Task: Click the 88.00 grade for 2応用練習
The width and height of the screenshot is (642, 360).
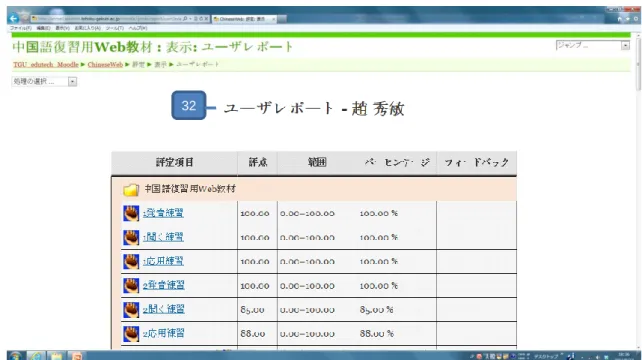Action: pyautogui.click(x=253, y=334)
